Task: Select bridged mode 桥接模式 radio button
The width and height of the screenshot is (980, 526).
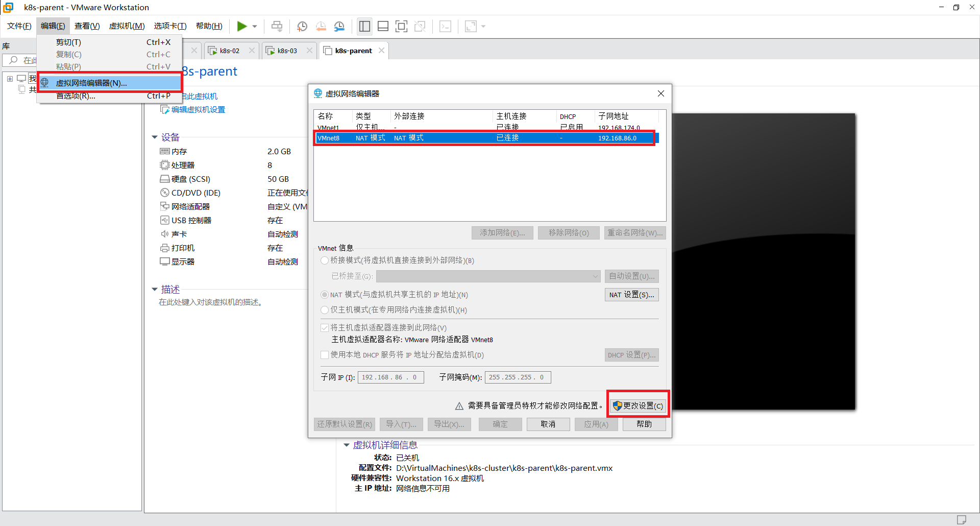Action: pos(325,260)
